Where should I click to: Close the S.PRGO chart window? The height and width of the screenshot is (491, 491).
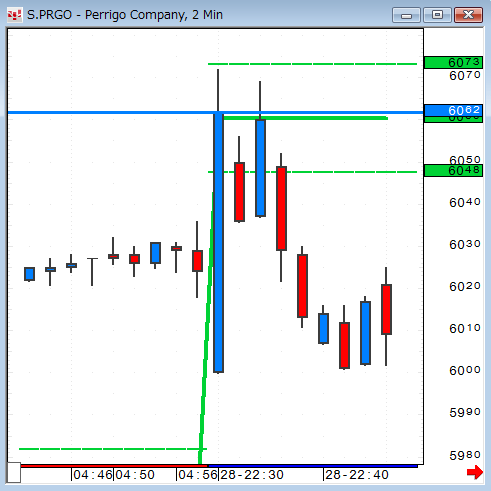pos(468,15)
